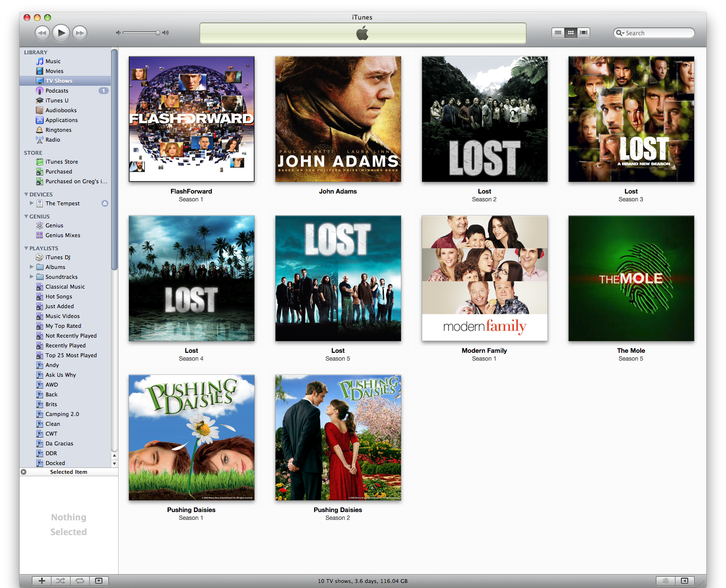This screenshot has width=726, height=588.
Task: Select the John Adams artwork
Action: (338, 119)
